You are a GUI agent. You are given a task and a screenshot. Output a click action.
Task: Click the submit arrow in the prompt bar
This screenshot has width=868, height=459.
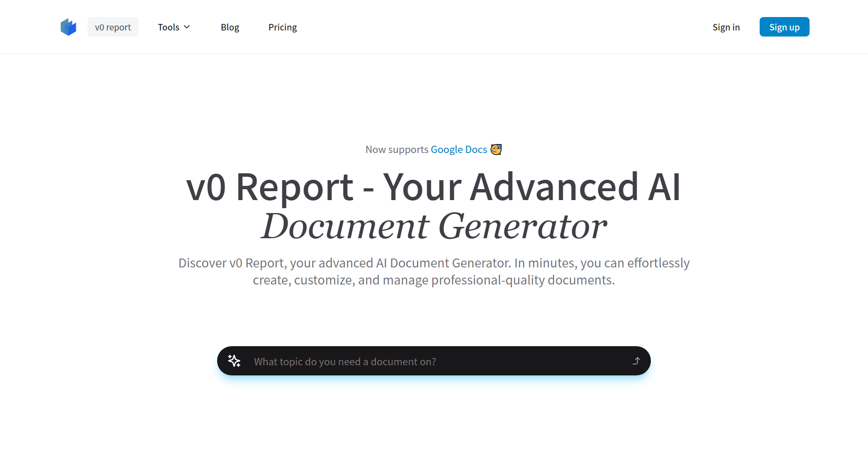pos(637,360)
